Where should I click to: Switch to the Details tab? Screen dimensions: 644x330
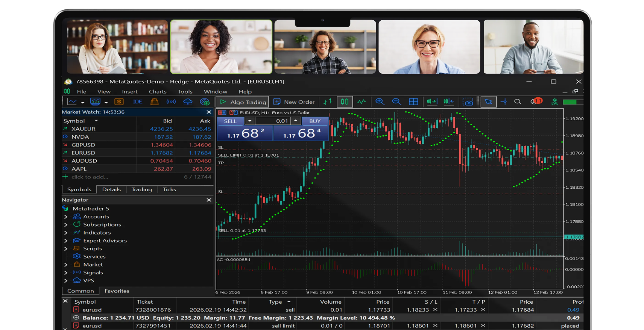click(111, 189)
